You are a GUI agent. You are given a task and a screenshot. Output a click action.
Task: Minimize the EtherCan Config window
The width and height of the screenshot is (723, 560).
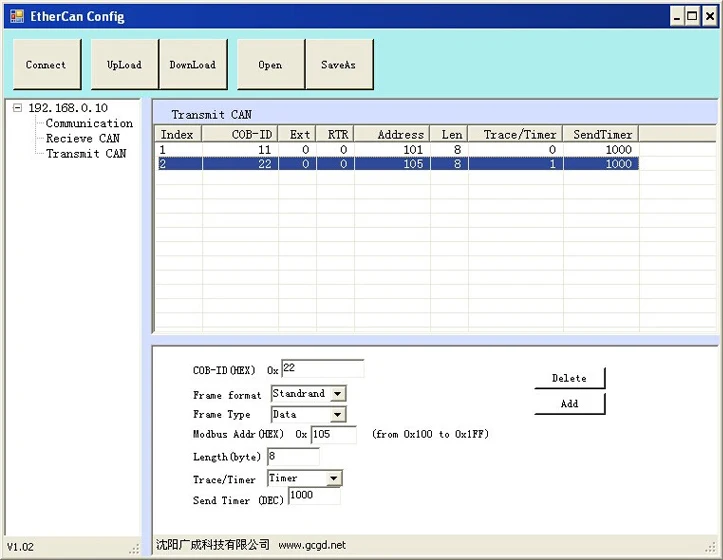(677, 17)
